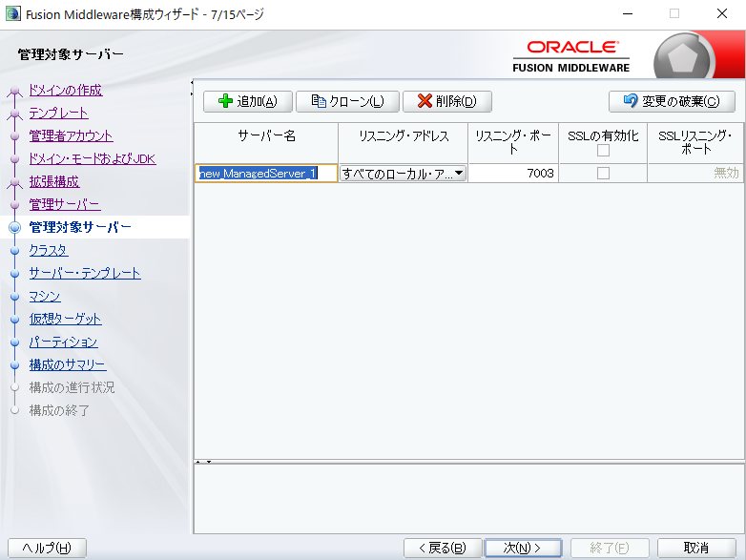
Task: Enable SSL checkbox in the server row
Action: point(603,174)
